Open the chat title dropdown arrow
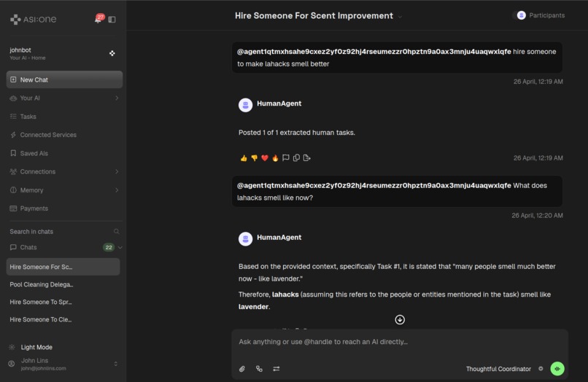The width and height of the screenshot is (588, 382). 400,17
